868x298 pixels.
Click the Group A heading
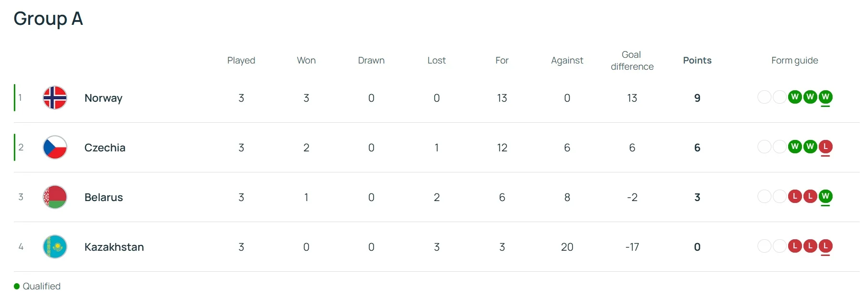click(48, 19)
